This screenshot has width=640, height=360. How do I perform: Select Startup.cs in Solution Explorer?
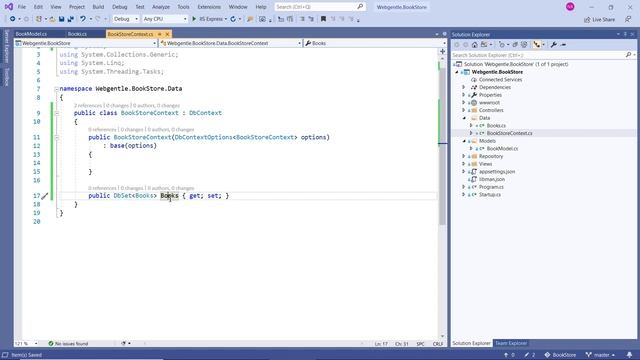(490, 195)
